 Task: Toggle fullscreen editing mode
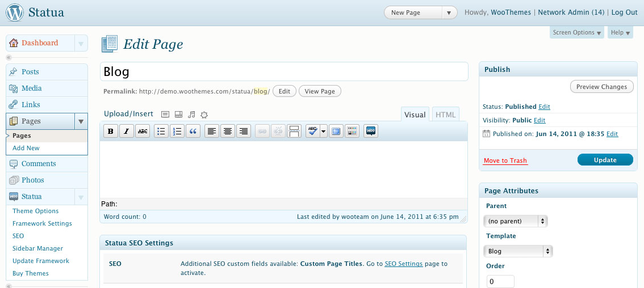tap(336, 132)
